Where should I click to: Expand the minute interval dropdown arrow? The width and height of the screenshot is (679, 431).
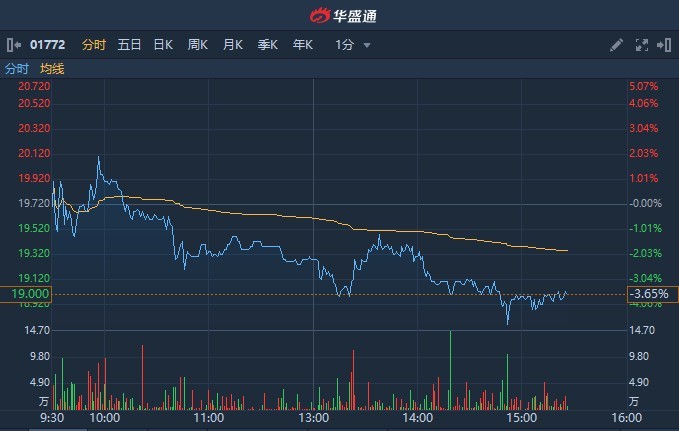pos(367,45)
